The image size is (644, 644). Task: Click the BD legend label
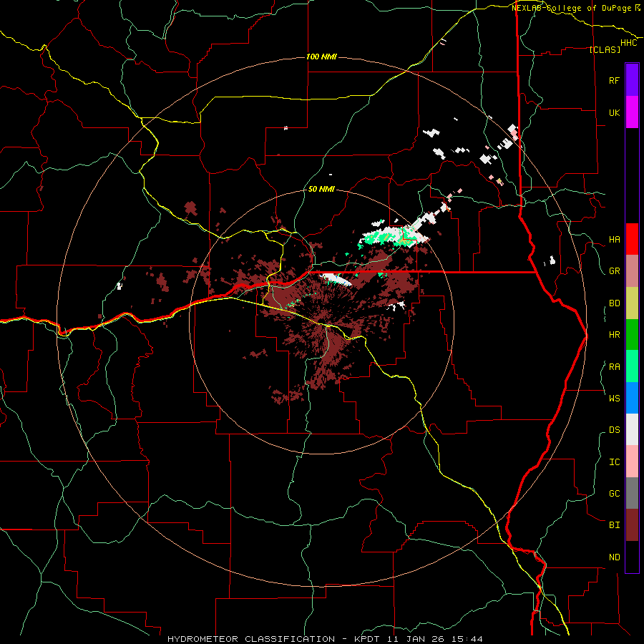click(x=615, y=303)
